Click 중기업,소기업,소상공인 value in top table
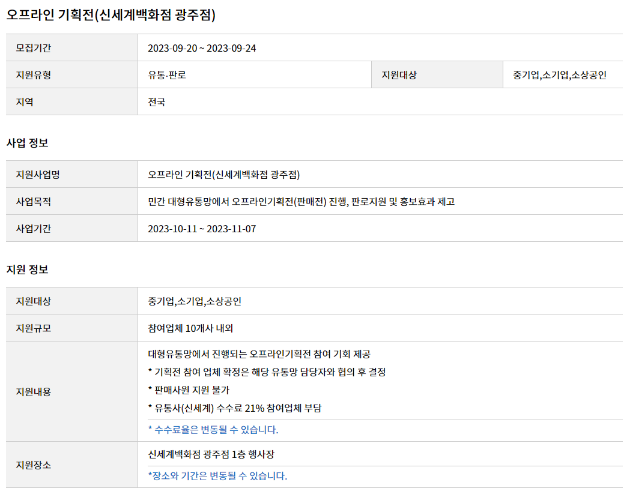 [x=559, y=75]
